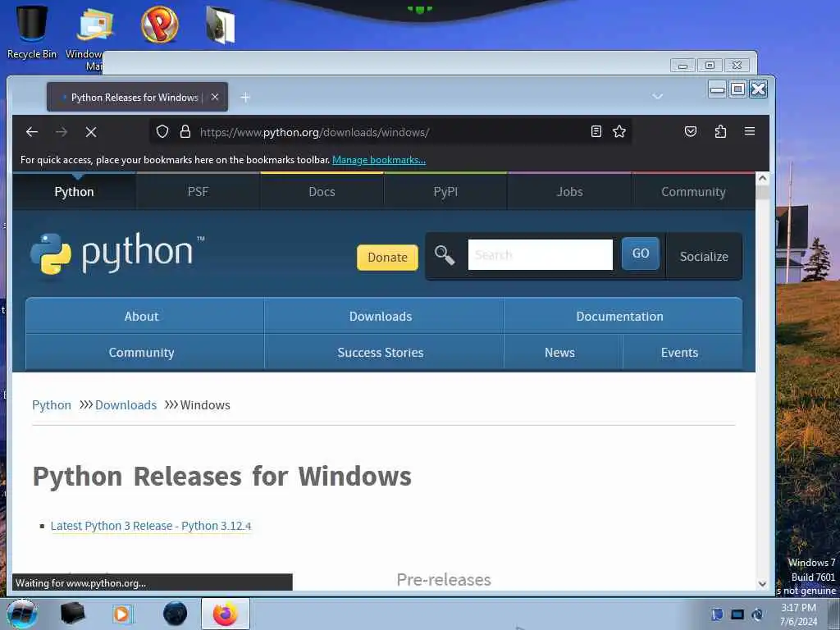Open the Jobs top navigation tab

pyautogui.click(x=569, y=192)
